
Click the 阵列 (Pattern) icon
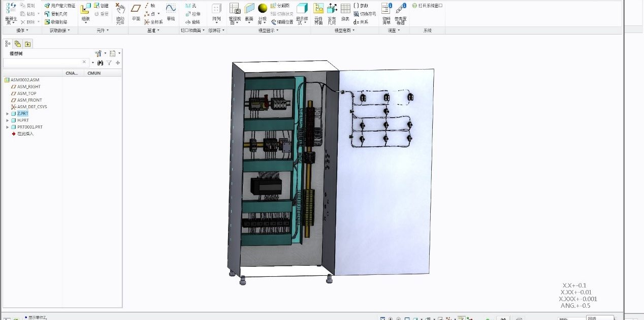pos(216,9)
